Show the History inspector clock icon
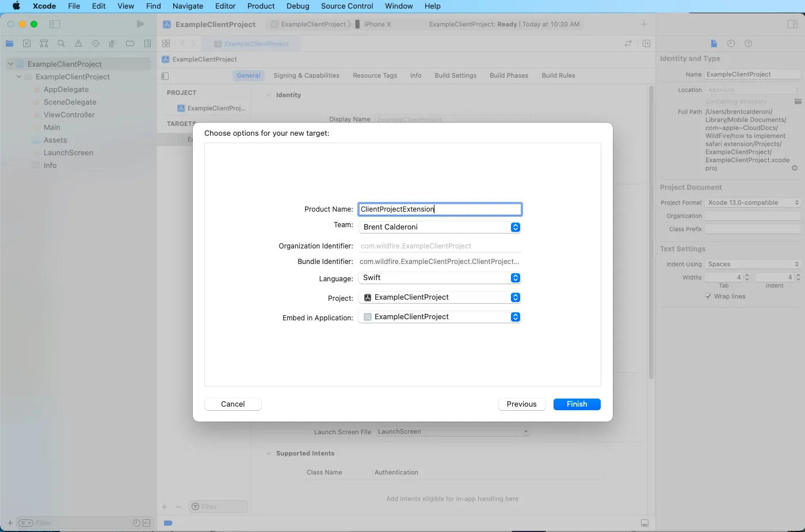The width and height of the screenshot is (805, 532). click(x=731, y=44)
